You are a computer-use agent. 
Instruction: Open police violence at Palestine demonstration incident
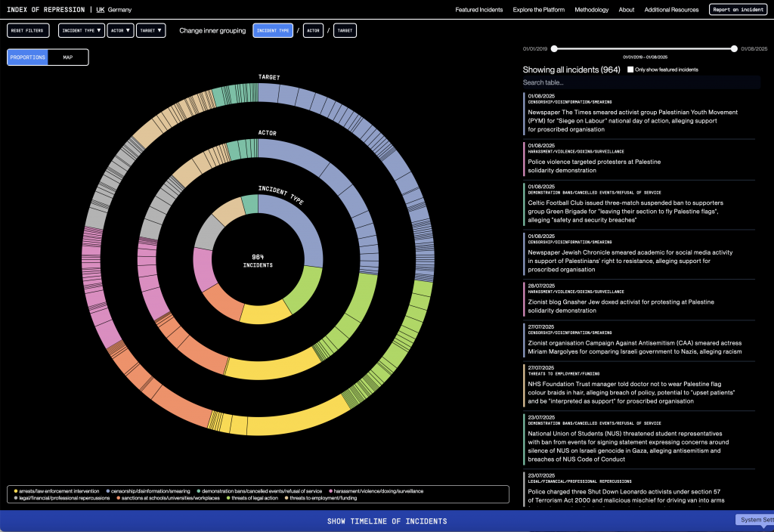pyautogui.click(x=639, y=159)
